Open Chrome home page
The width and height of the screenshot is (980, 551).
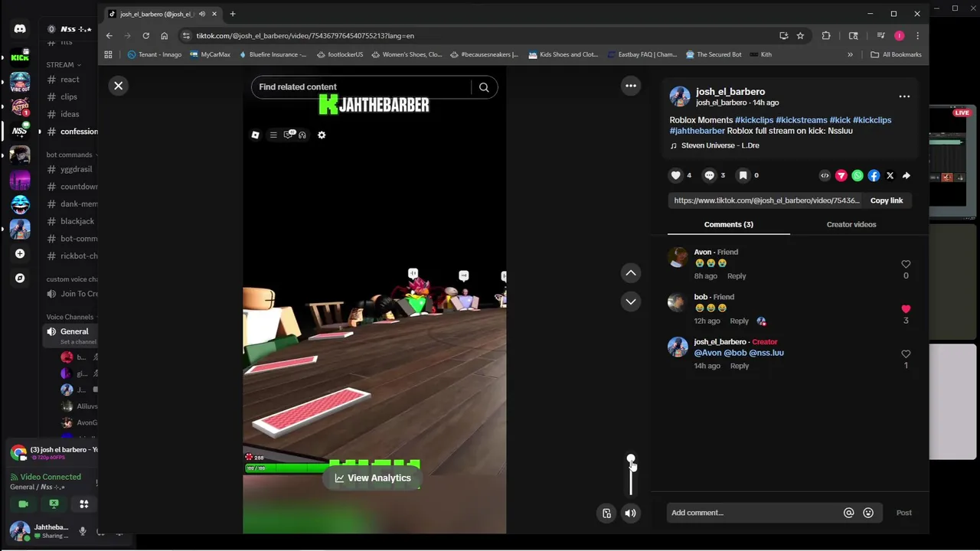point(164,35)
